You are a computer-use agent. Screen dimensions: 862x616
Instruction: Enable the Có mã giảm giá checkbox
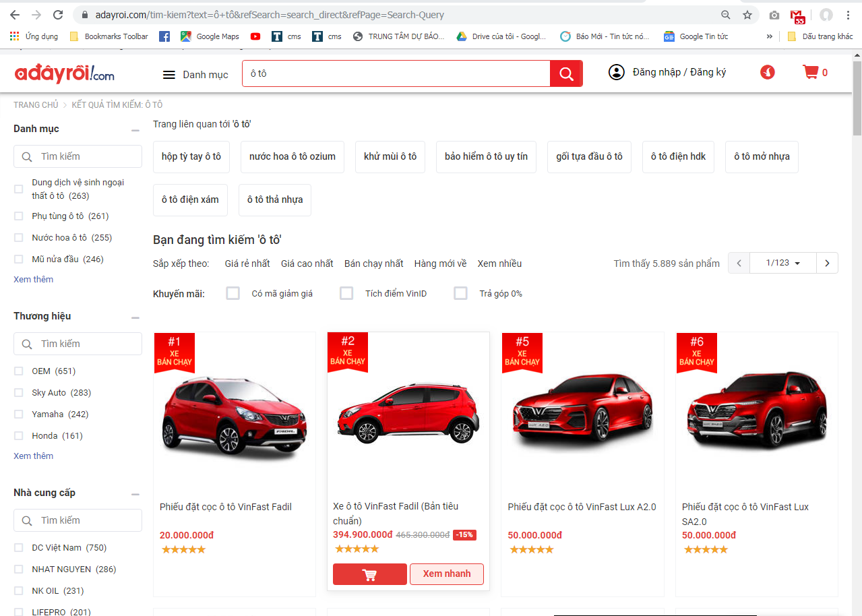(233, 293)
